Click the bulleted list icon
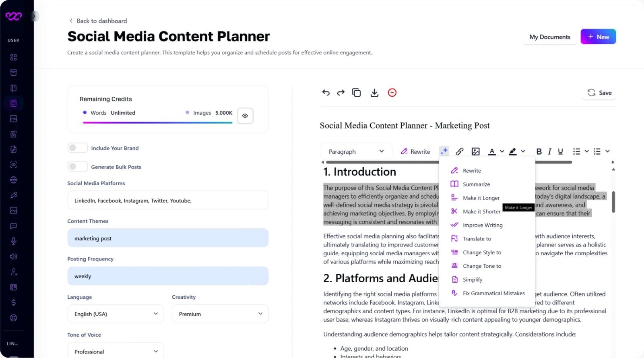Screen dimensions: 644x358 point(576,151)
